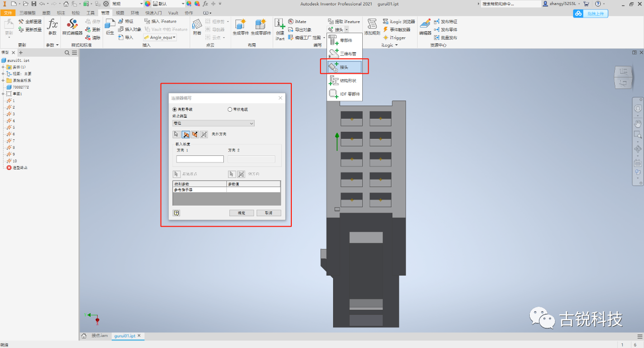Switch to the 视图 ribbon tab
Viewport: 644px width, 348px height.
[120, 13]
